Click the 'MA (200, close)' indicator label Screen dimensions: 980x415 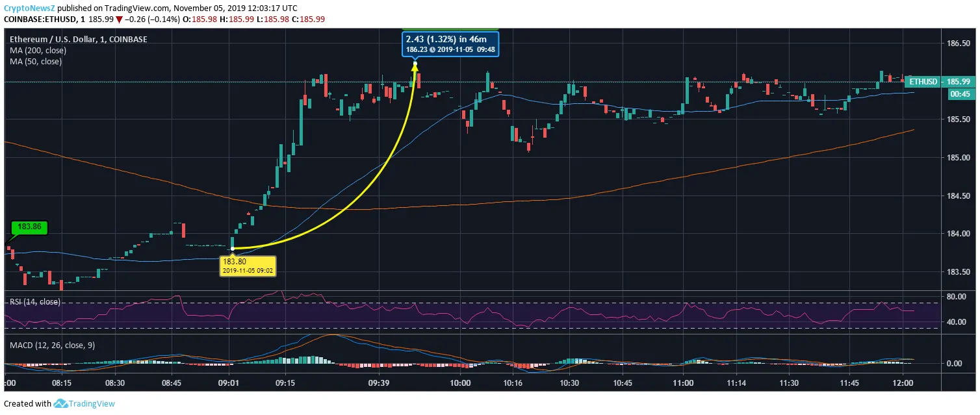tap(38, 50)
